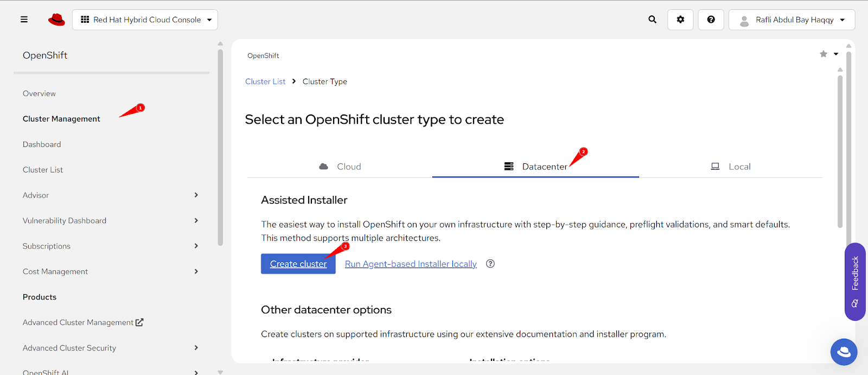
Task: Expand the Advanced Cluster Security section
Action: [x=196, y=348]
